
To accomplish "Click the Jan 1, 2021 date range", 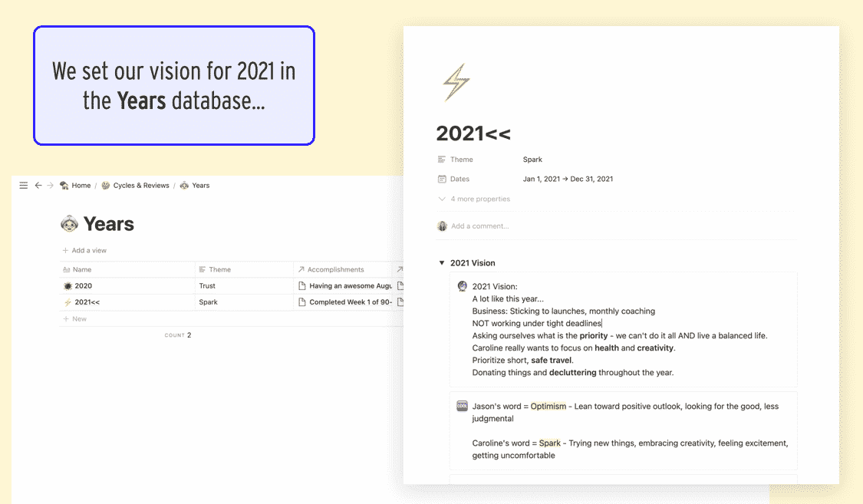I will point(568,179).
